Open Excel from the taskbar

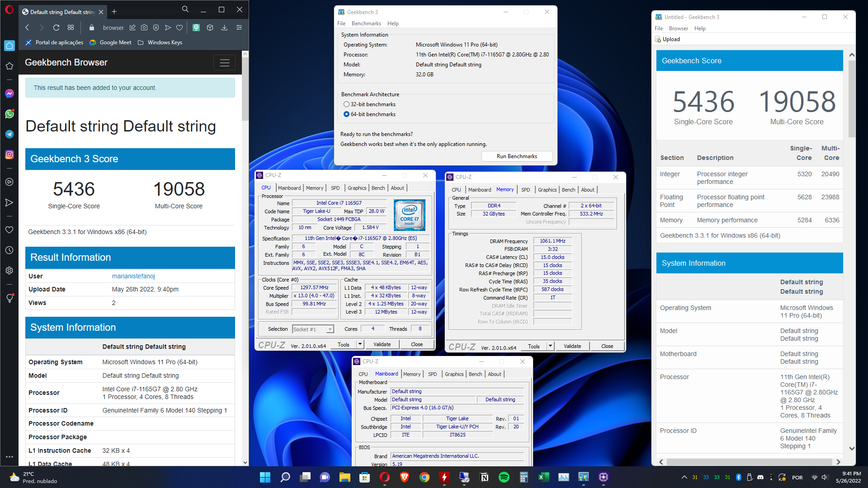pos(544,477)
